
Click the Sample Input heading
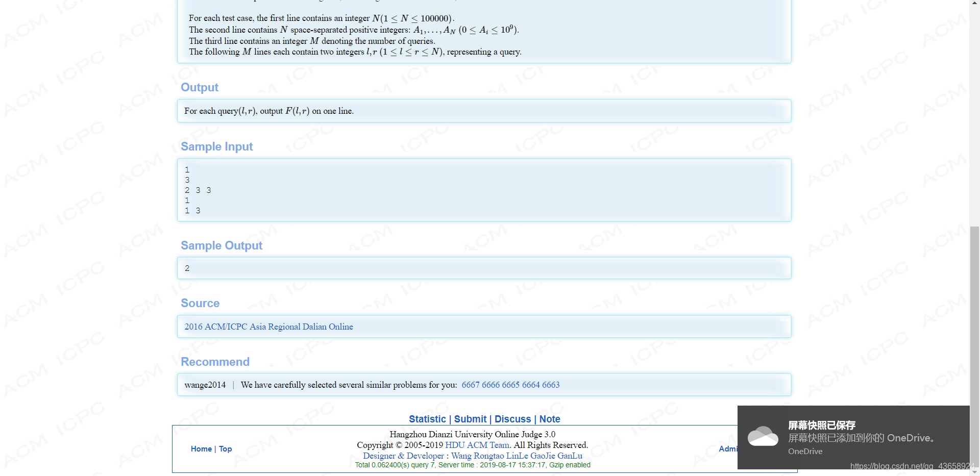coord(217,146)
